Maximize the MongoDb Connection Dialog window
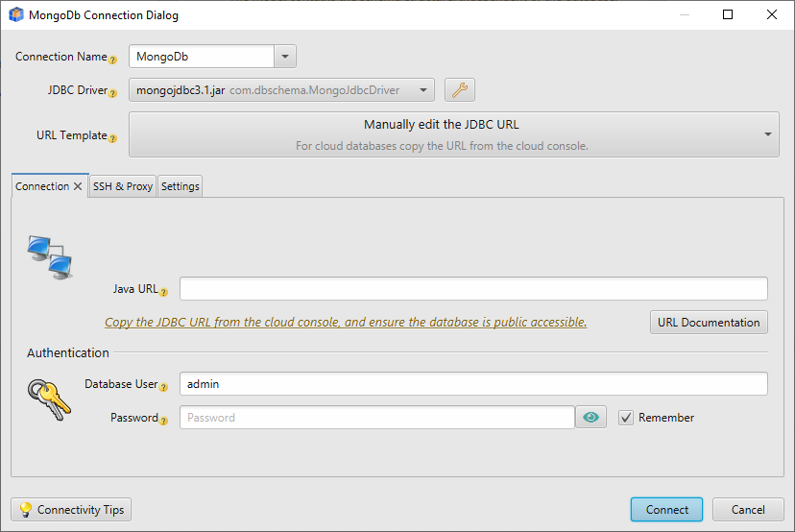Viewport: 795px width, 532px height. coord(728,14)
